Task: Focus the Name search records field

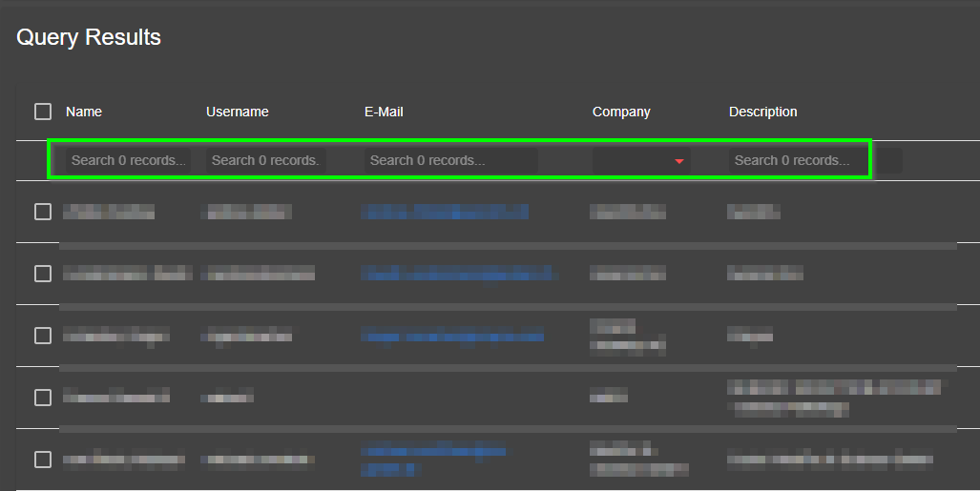Action: pos(128,160)
